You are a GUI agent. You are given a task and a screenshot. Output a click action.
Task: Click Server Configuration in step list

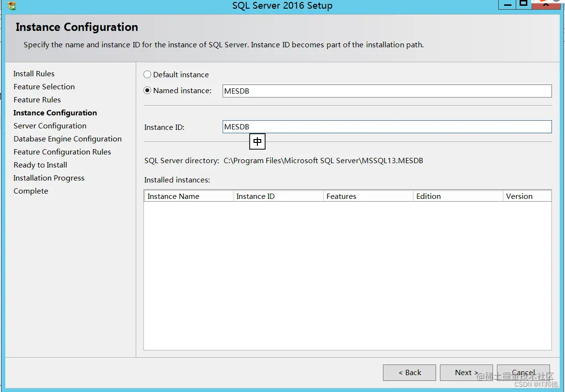coord(50,126)
